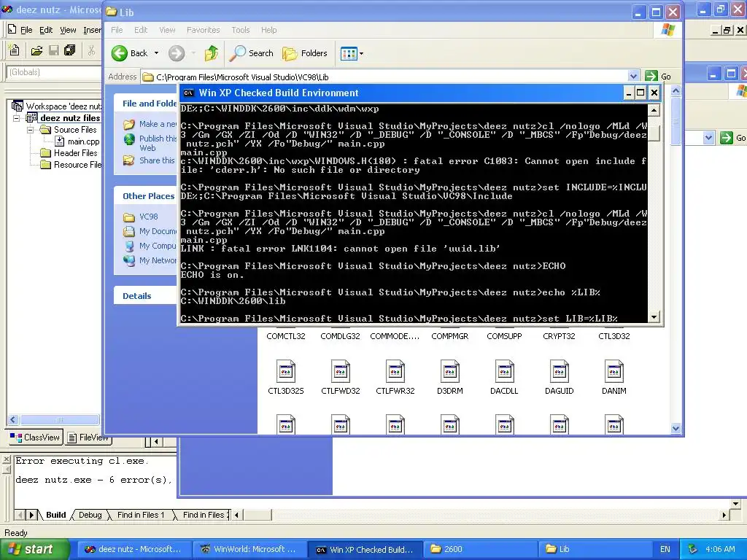The width and height of the screenshot is (747, 560).
Task: Select the Header Files folder
Action: coord(75,153)
